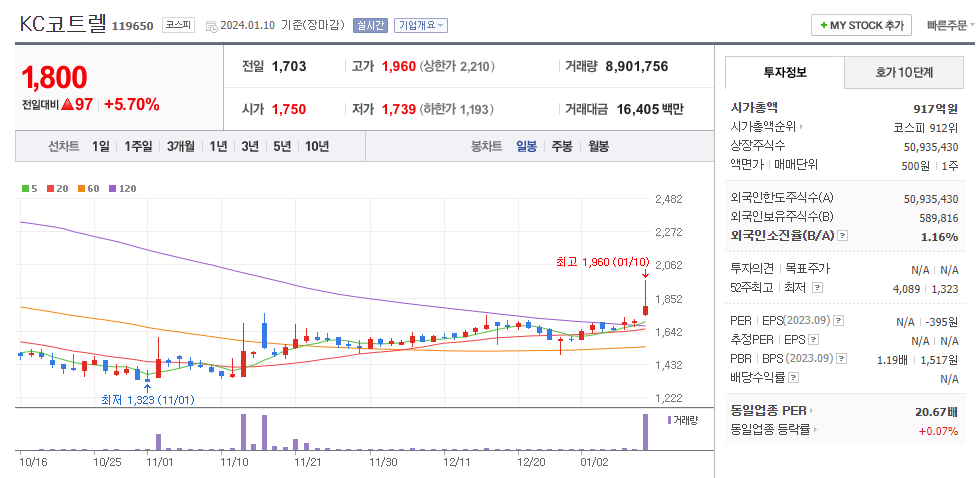Switch to the 호가10단계 tab
This screenshot has width=980, height=478.
pos(904,72)
